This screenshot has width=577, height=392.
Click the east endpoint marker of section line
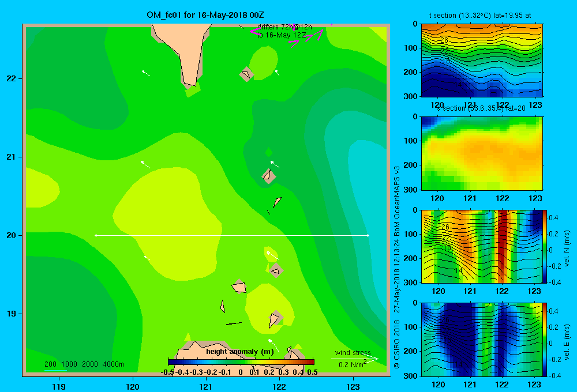coord(368,235)
